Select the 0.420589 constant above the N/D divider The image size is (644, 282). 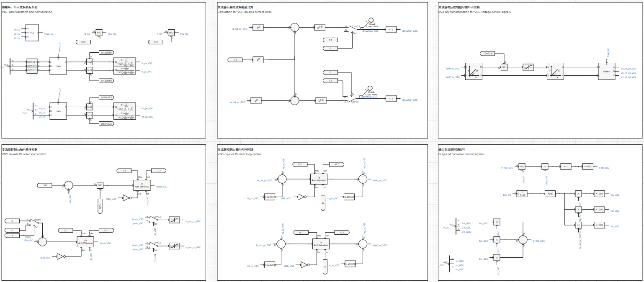(x=106, y=52)
